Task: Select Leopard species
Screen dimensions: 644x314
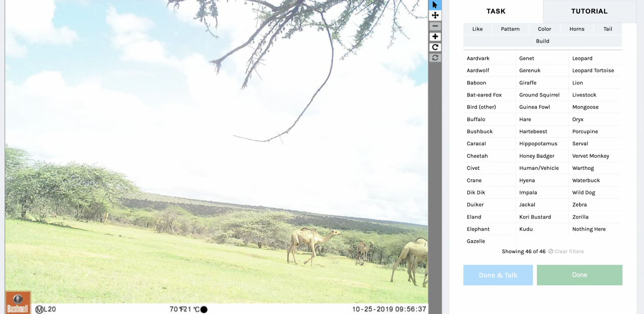Action: (x=596, y=58)
